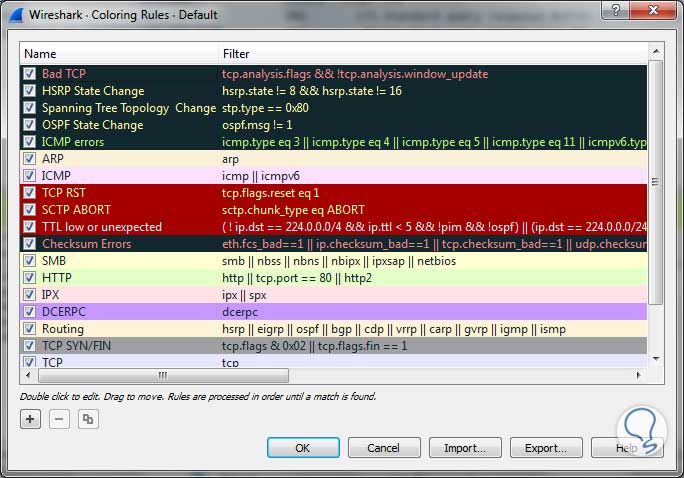Screen dimensions: 684x478
Task: Click filter text 'ipx || spx'
Action: tap(244, 295)
